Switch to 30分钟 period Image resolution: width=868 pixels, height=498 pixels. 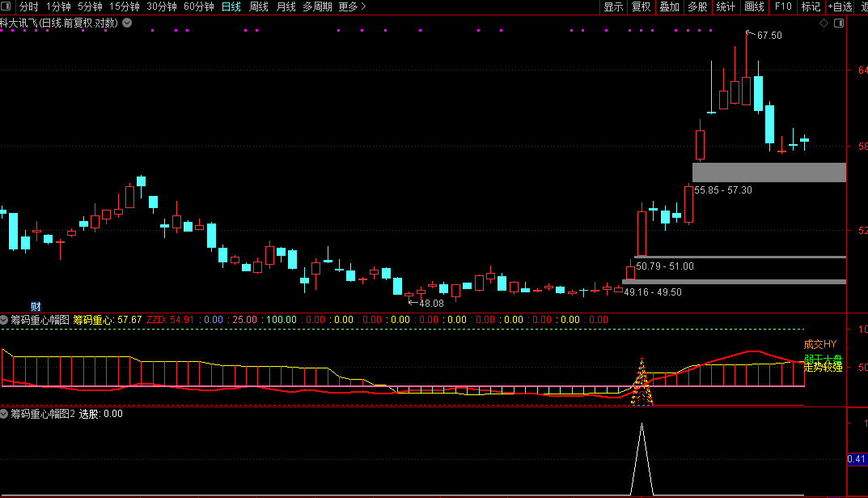tap(162, 6)
